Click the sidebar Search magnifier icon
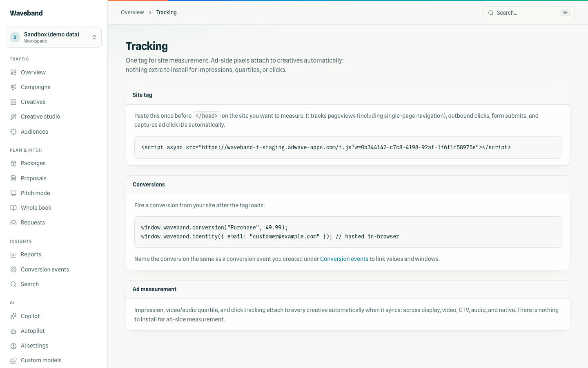Viewport: 588px width, 368px height. click(13, 284)
